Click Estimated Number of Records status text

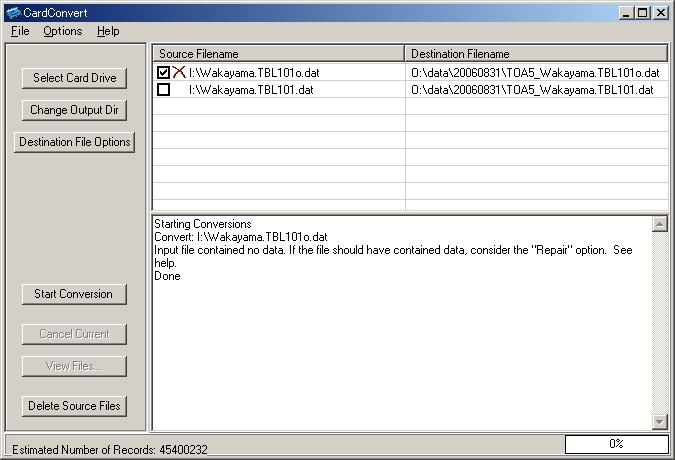(110, 450)
